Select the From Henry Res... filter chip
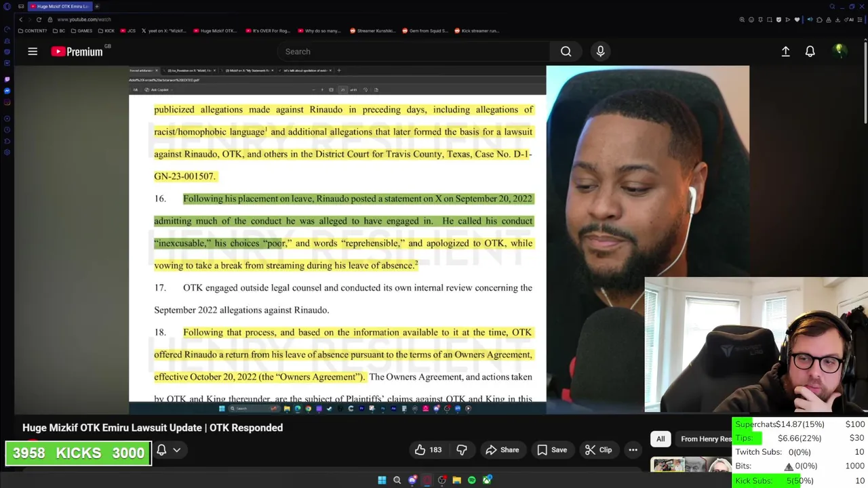Viewport: 868px width, 488px height. (705, 439)
